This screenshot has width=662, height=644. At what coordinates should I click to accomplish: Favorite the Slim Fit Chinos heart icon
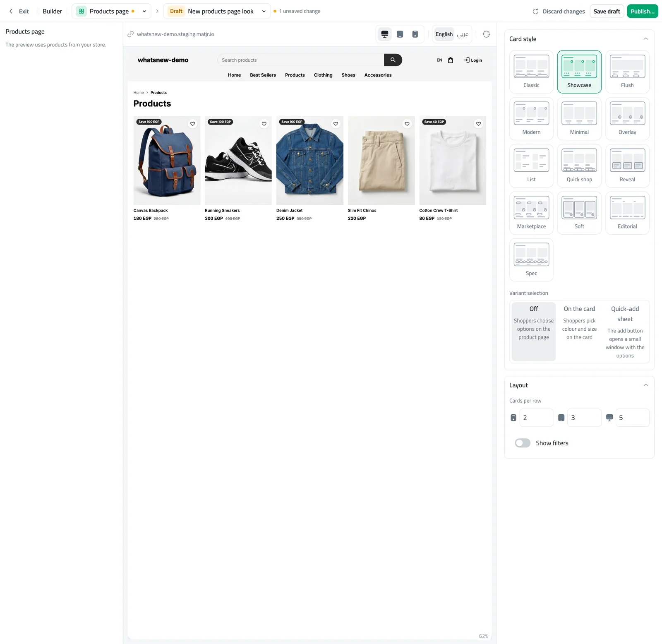(407, 124)
